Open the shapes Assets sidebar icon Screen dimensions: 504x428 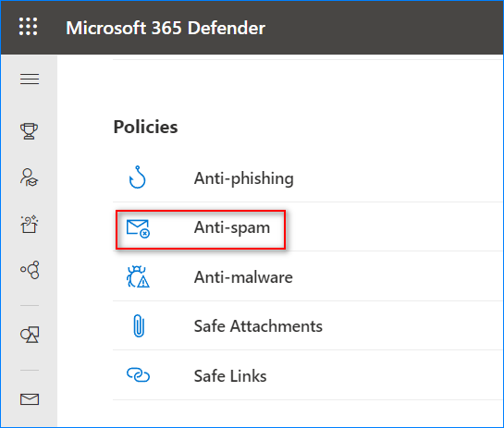30,335
